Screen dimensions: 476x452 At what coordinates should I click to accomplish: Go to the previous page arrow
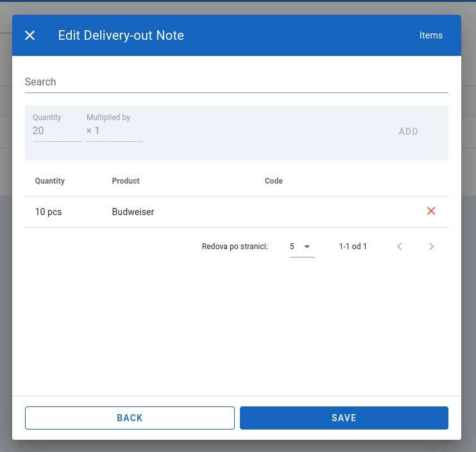click(x=400, y=247)
